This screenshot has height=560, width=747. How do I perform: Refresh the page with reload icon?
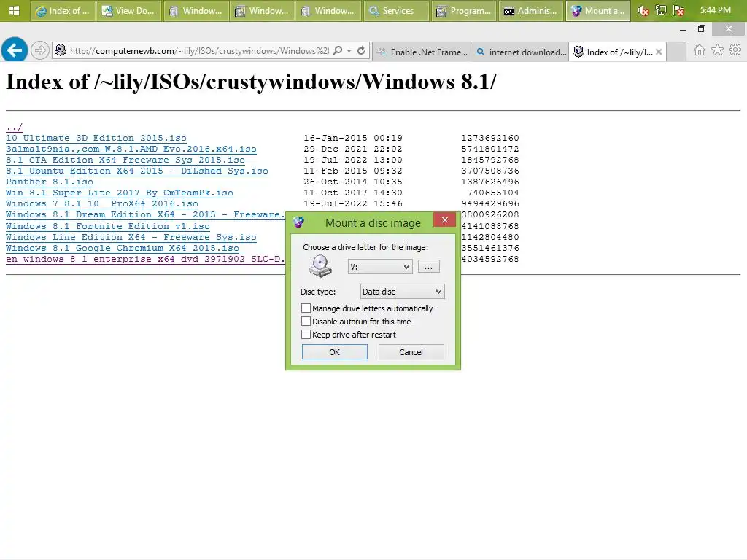point(361,50)
